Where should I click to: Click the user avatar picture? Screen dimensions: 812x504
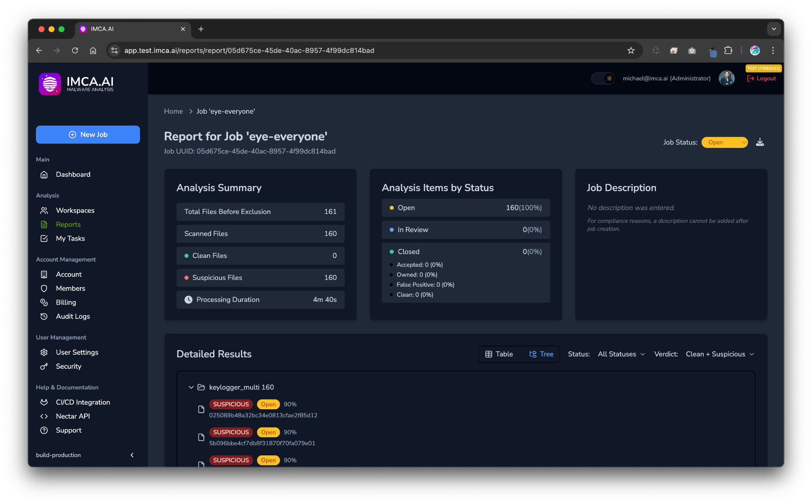pyautogui.click(x=727, y=78)
